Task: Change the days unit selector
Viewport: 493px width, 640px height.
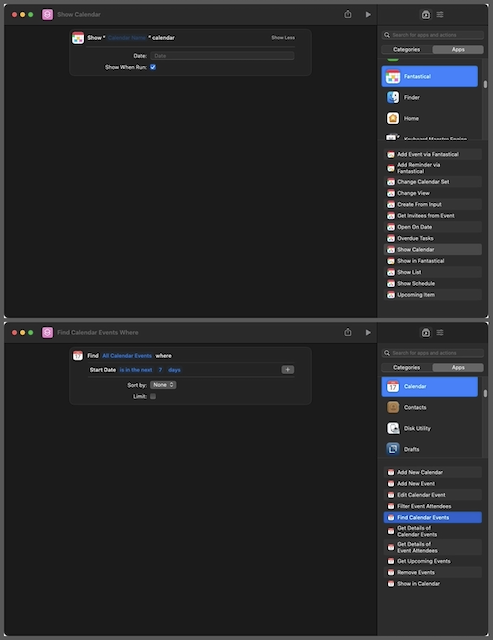Action: (174, 370)
